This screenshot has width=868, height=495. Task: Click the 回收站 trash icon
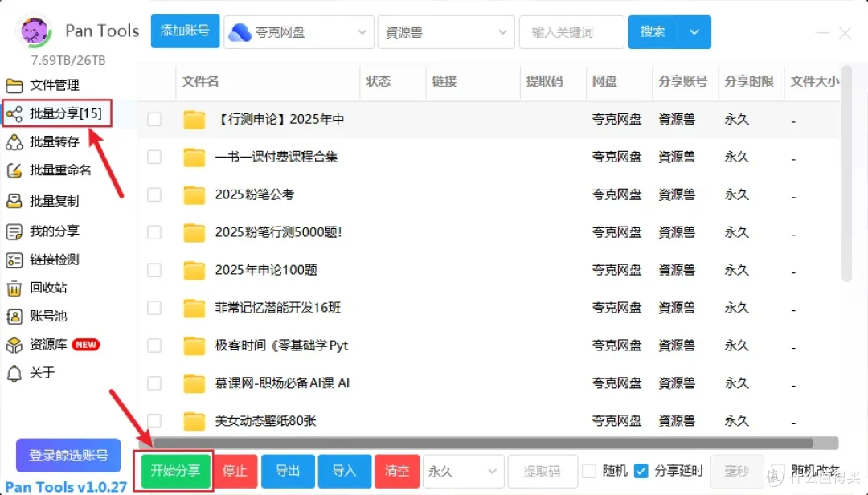[14, 288]
